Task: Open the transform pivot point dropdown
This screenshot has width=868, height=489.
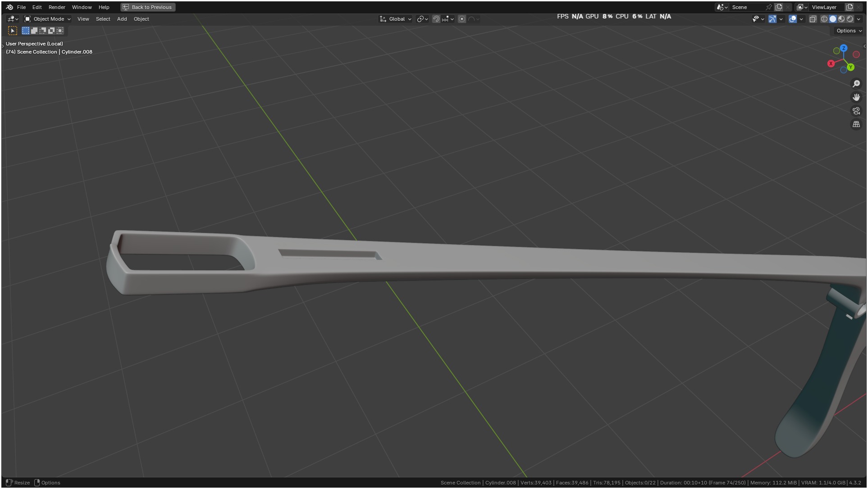Action: pyautogui.click(x=422, y=19)
